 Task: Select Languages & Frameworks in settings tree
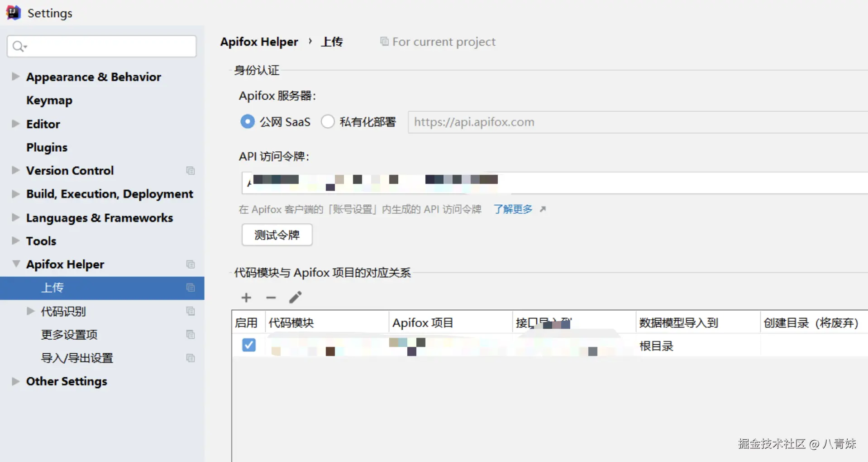(x=100, y=217)
